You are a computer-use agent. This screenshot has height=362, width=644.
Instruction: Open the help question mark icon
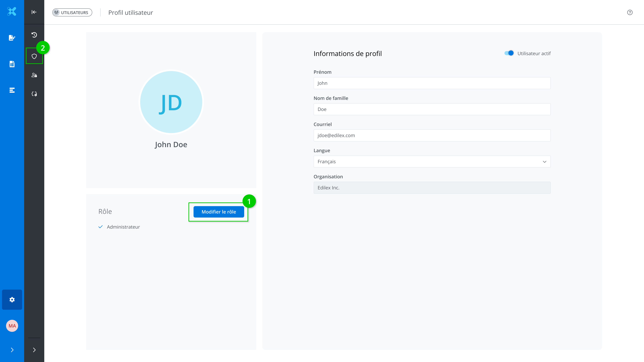point(630,13)
